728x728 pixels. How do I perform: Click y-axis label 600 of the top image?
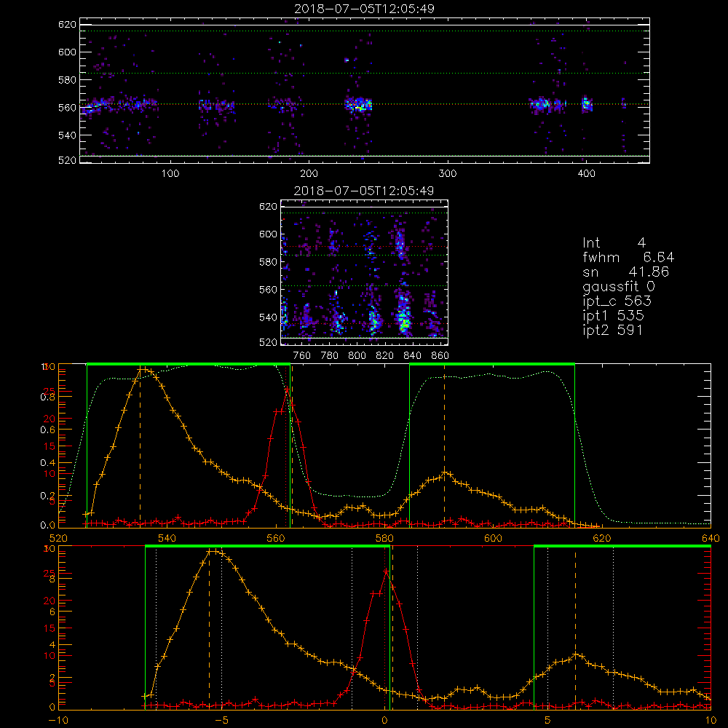67,52
